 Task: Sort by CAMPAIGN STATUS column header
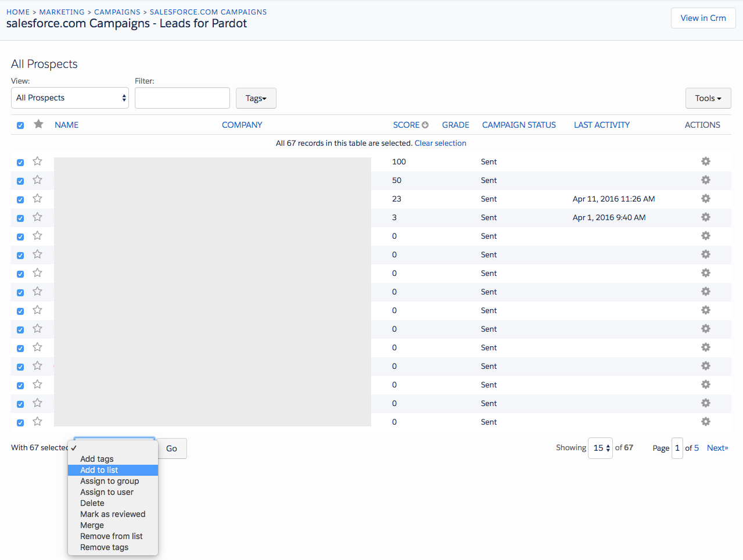[x=519, y=125]
